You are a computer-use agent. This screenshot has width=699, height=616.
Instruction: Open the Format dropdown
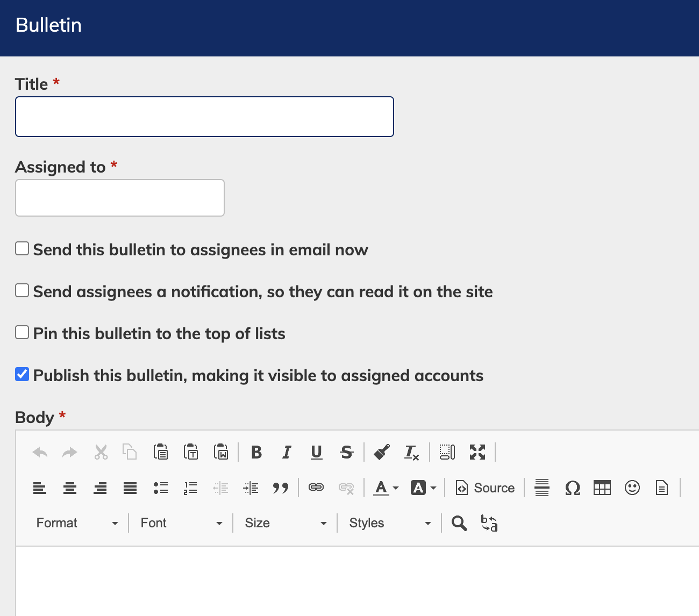pos(77,523)
